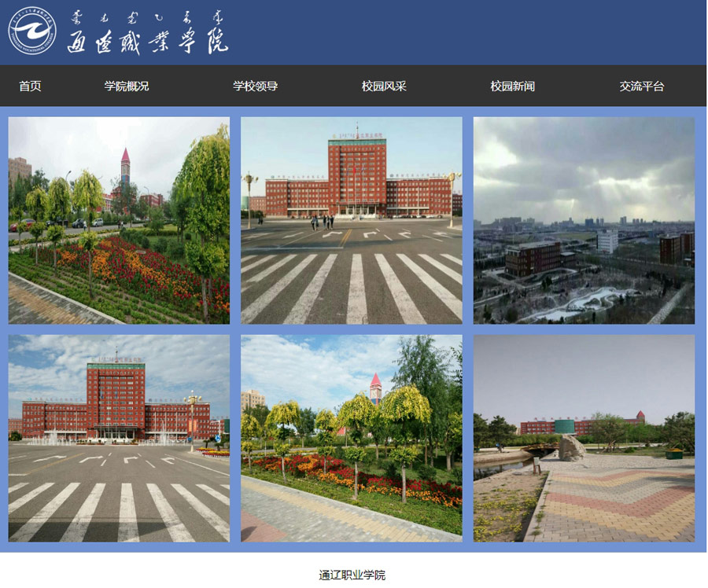The image size is (708, 588).
Task: Open bottom-middle photo with yellow-green trees
Action: [352, 439]
